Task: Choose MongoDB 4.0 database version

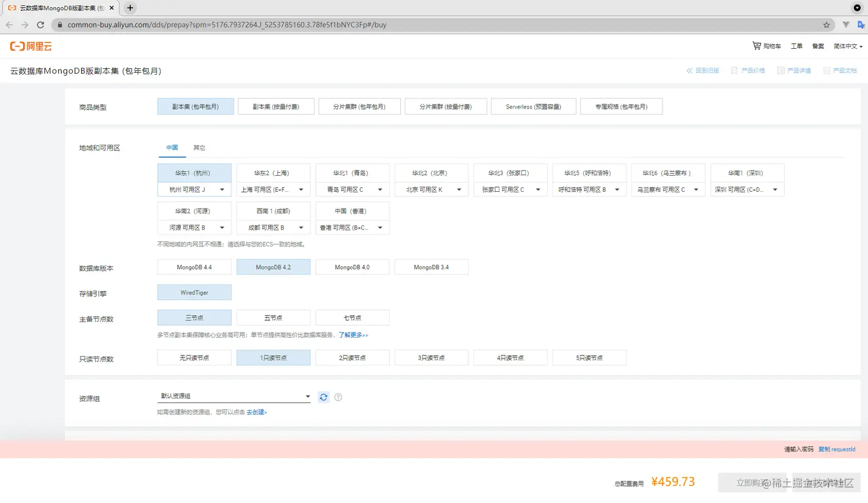Action: [x=352, y=267]
